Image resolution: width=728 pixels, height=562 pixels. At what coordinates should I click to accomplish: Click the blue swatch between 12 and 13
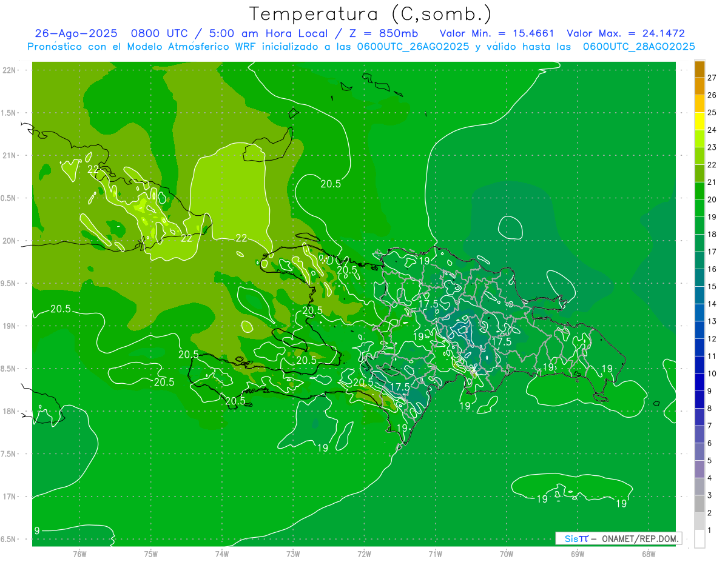(699, 330)
